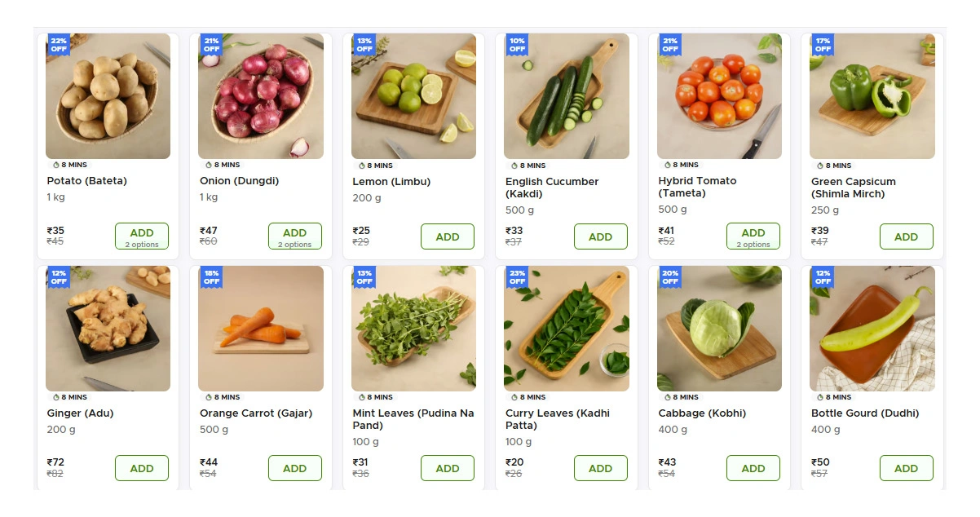Open Onion ADD button with 2 options
This screenshot has height=517, width=980.
tap(295, 236)
